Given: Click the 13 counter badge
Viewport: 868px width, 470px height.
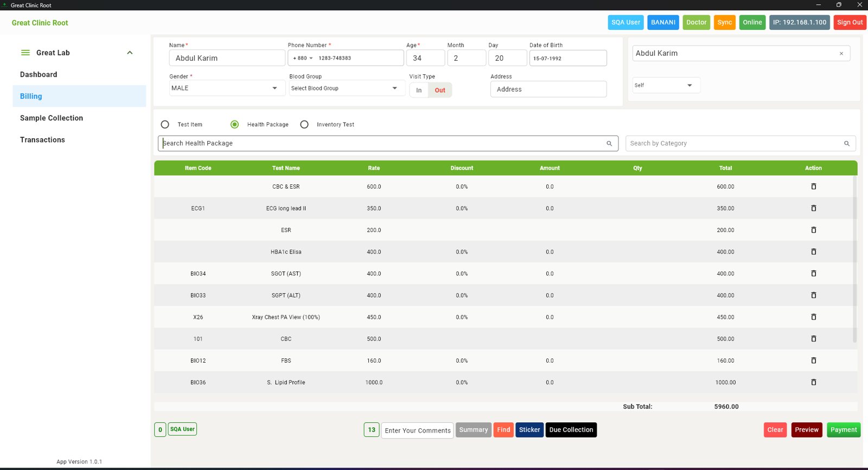Looking at the screenshot, I should (372, 430).
